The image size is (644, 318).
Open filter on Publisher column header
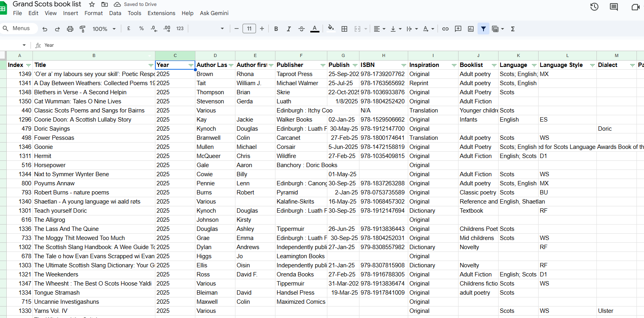tap(323, 65)
